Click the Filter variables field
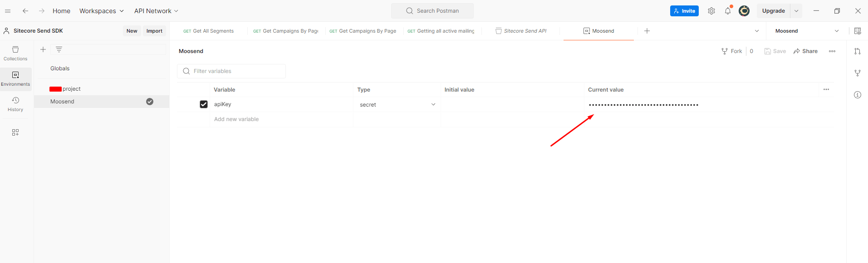Screen dimensions: 868x263 pos(231,71)
